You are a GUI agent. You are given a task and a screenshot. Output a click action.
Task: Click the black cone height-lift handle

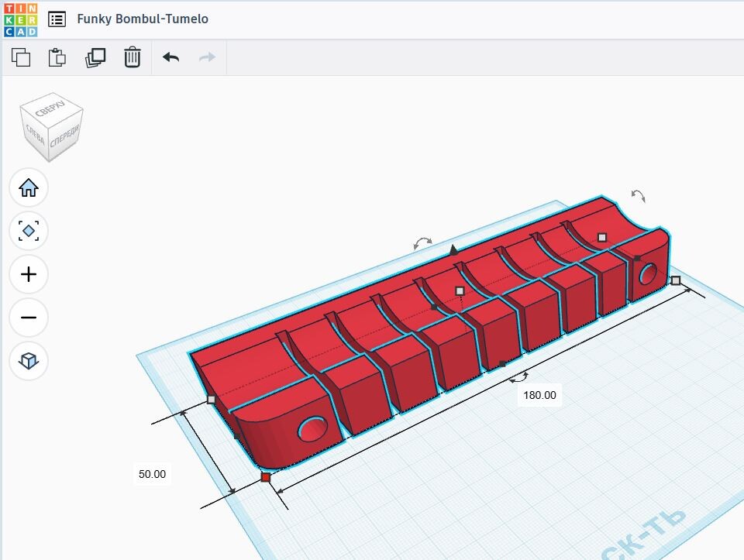click(x=454, y=249)
